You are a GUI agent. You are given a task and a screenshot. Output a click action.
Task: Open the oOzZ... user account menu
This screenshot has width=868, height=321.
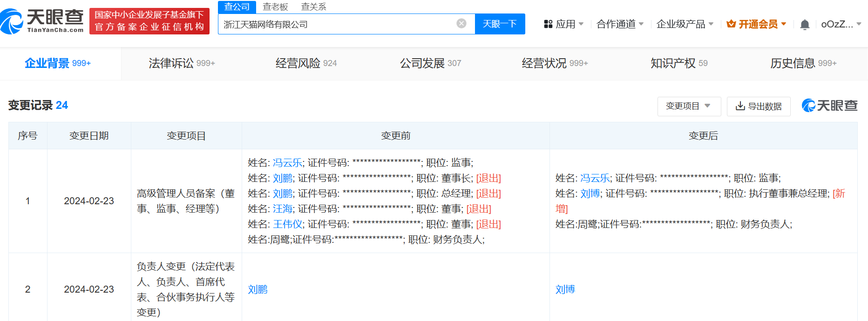[x=841, y=24]
